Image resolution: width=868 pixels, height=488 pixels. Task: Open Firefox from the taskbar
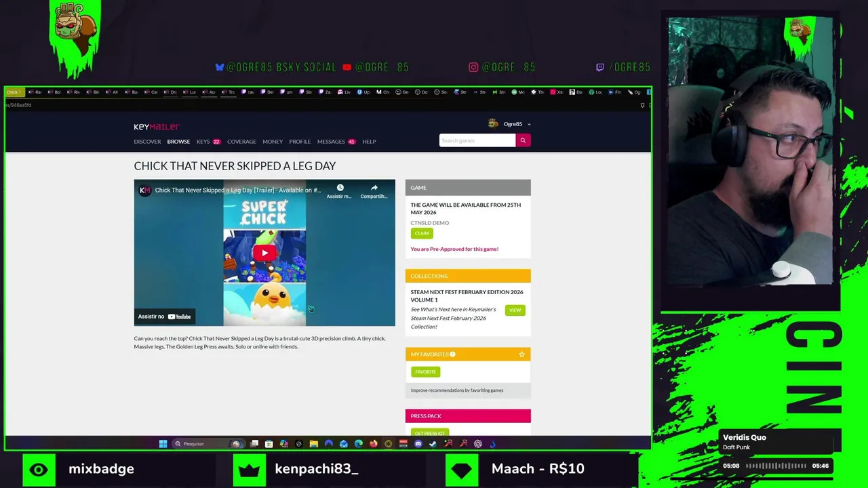(373, 444)
